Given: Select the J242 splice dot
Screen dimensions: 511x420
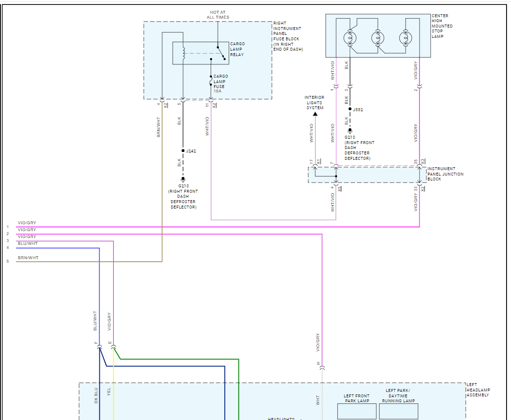Looking at the screenshot, I should click(183, 150).
